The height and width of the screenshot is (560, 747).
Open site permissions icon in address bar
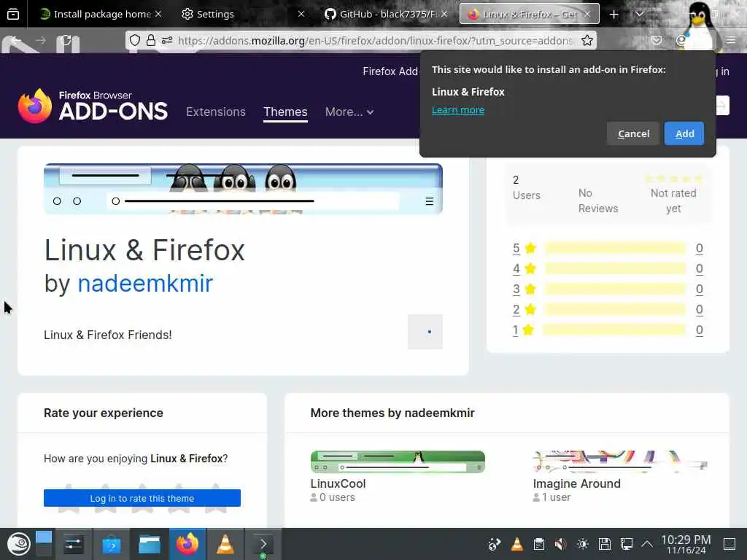tap(167, 41)
